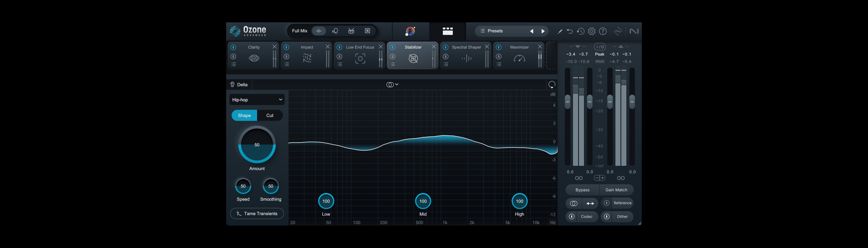
Task: Solo the Maximizer module
Action: (499, 56)
